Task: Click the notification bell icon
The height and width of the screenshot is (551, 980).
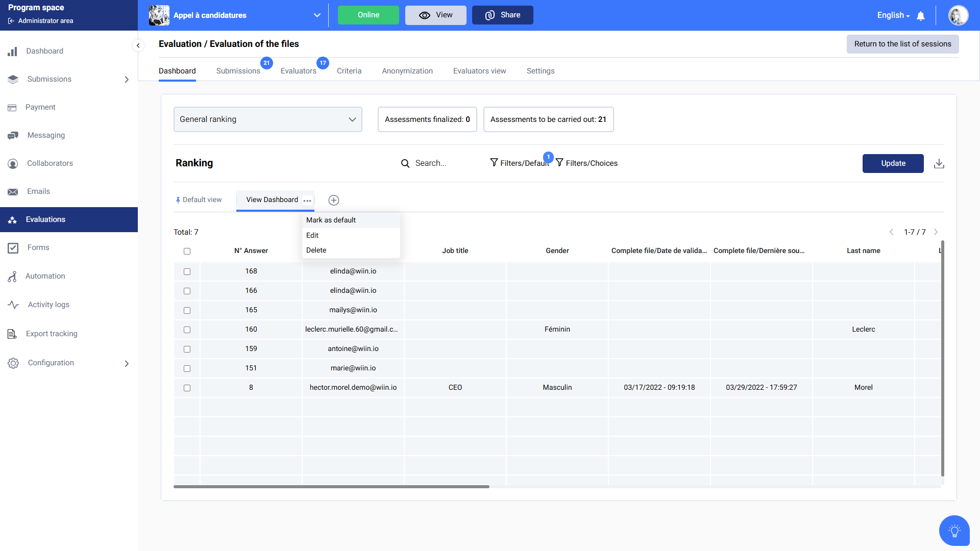Action: pyautogui.click(x=921, y=16)
